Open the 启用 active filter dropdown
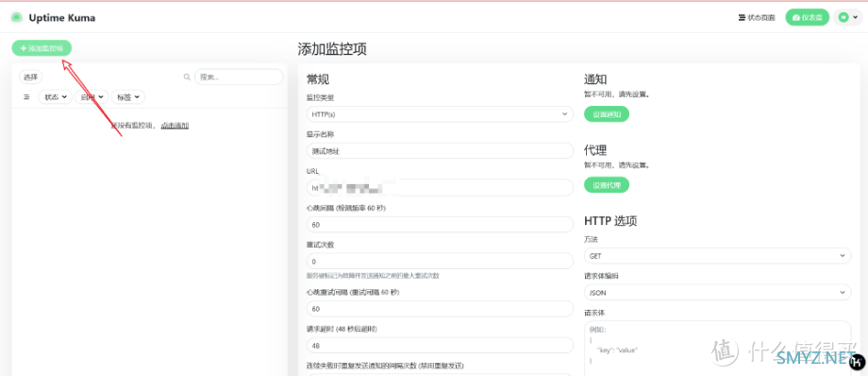This screenshot has height=376, width=868. (92, 96)
